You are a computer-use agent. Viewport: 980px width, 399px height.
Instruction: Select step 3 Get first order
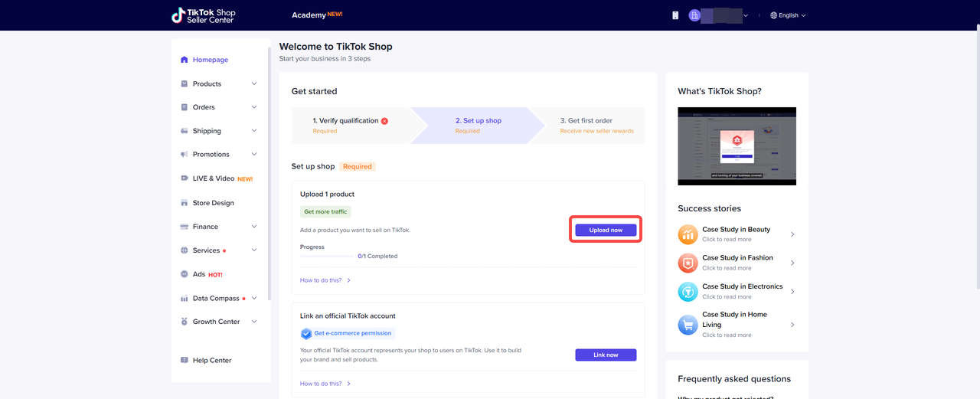(x=590, y=126)
